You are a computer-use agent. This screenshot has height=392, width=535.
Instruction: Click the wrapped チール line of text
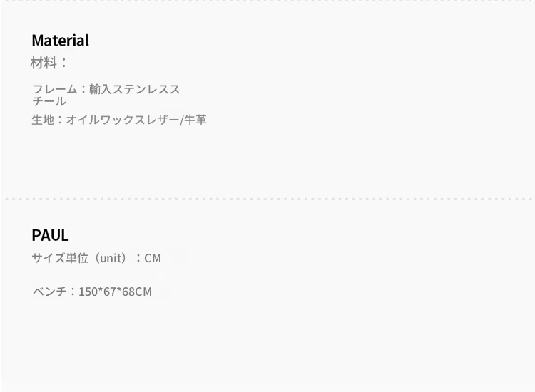(x=49, y=101)
